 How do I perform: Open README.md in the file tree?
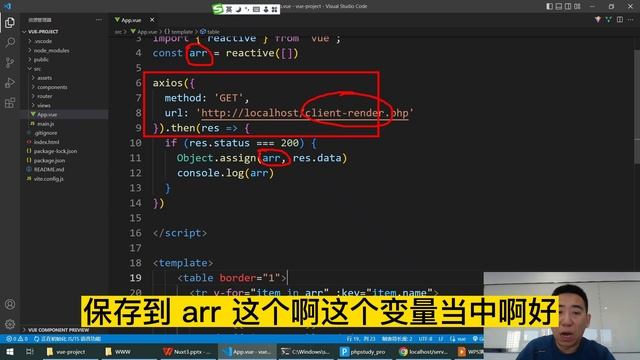pos(49,169)
